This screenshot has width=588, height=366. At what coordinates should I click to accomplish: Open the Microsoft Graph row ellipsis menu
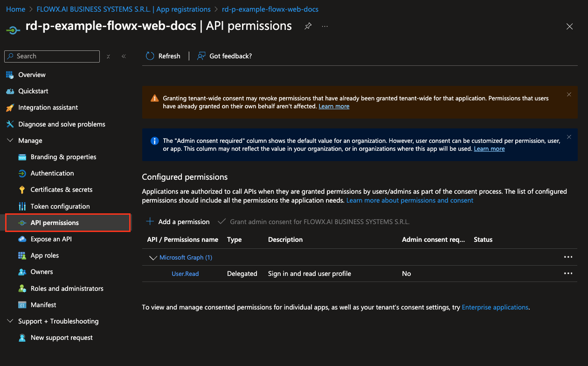[568, 257]
